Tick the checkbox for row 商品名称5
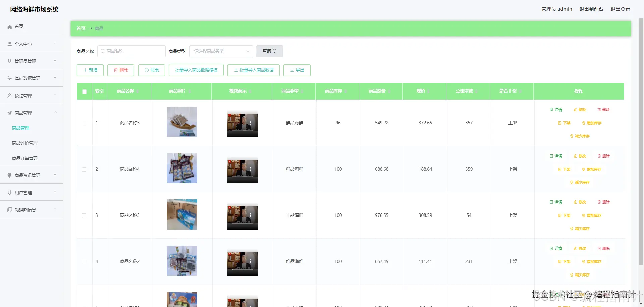644x307 pixels. 84,123
